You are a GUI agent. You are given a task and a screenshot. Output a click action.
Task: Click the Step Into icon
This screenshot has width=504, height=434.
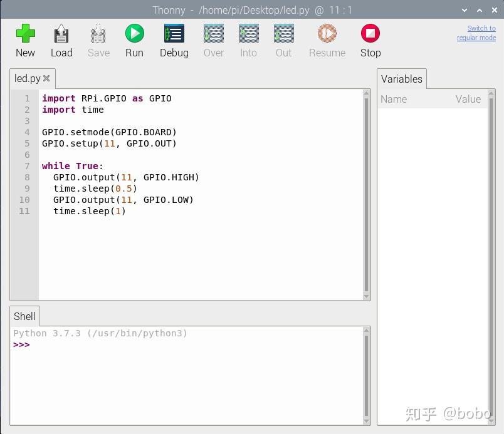point(248,34)
